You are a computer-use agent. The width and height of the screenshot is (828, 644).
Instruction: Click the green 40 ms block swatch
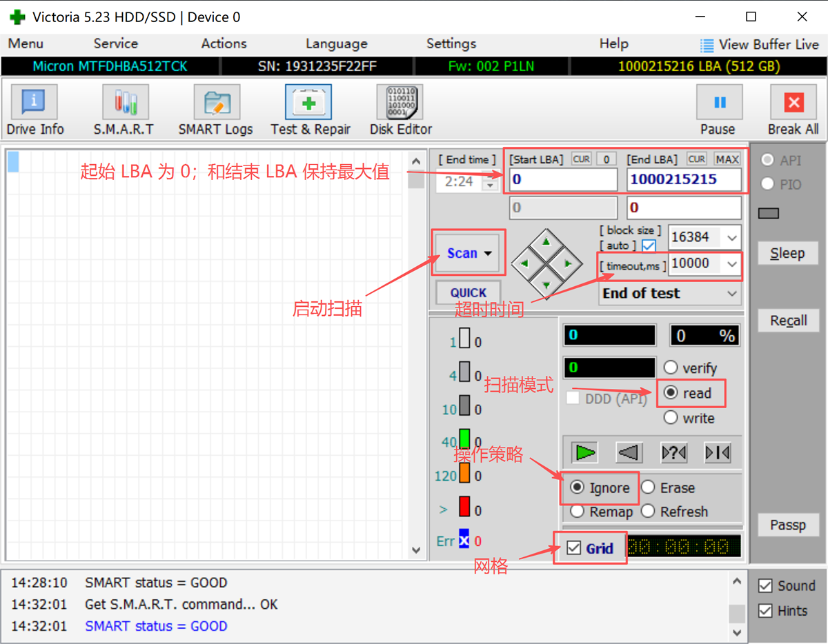464,439
